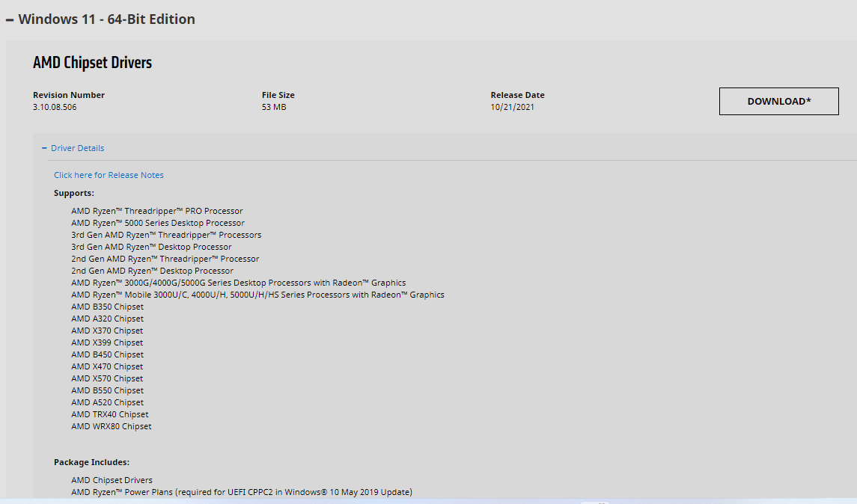Screen dimensions: 857x504
Task: Click the Supports: heading
Action: point(74,193)
